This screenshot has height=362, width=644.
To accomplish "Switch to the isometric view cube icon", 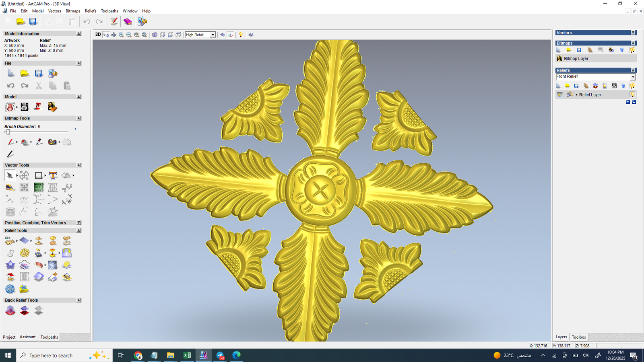I will (x=155, y=35).
